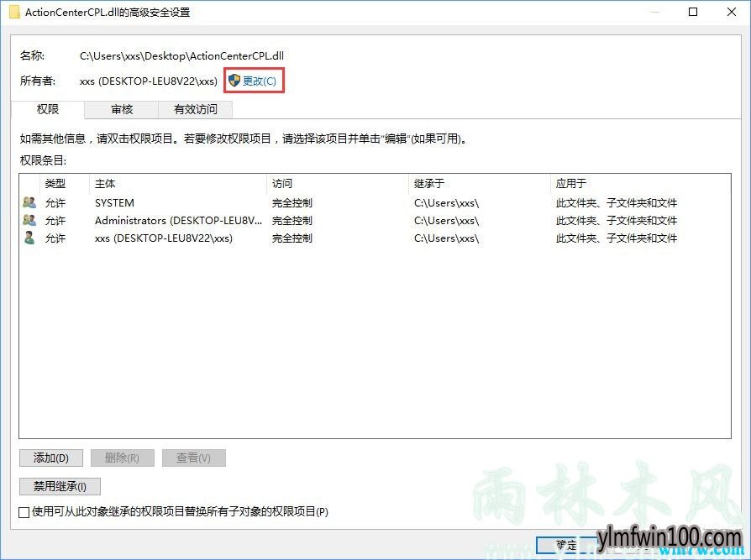Click the 查看(V) button
751x560 pixels.
pos(193,458)
